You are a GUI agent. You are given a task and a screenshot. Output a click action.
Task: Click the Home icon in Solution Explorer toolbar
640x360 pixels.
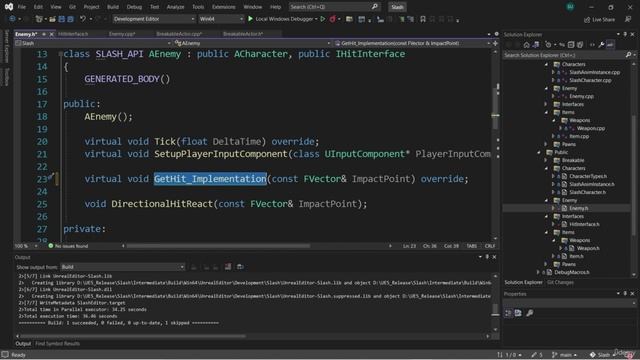point(527,45)
